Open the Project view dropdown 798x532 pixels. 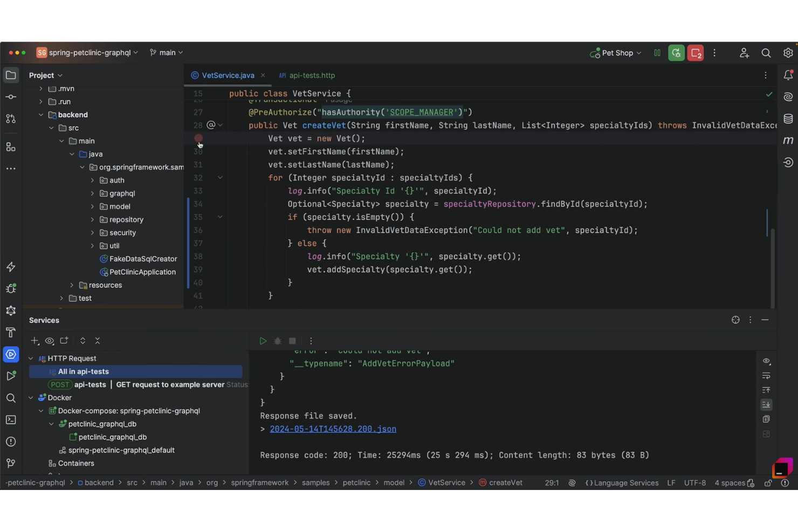(x=46, y=75)
